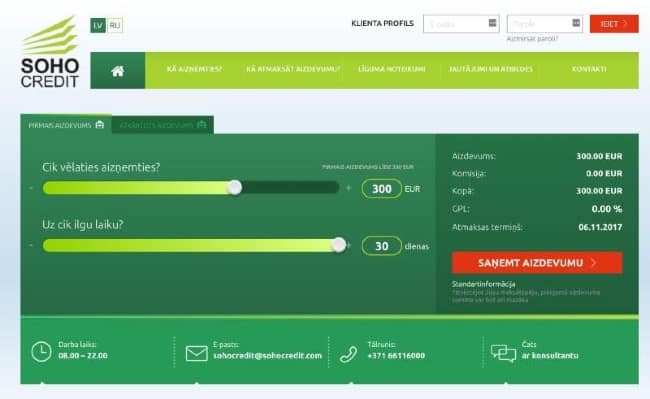Select the second loan tab (Atkārtots aizdevums)
This screenshot has width=650, height=399.
click(162, 125)
